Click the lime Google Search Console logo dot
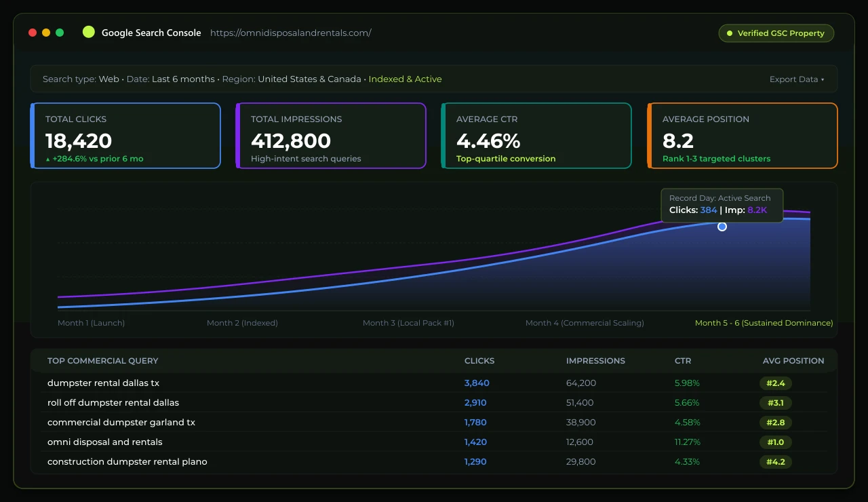Screen dimensions: 868x502 point(88,32)
